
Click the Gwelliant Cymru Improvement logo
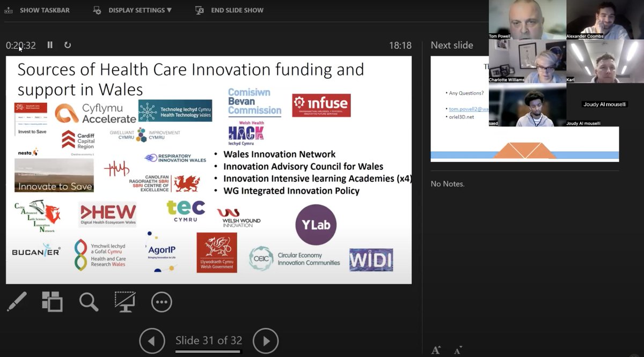[x=145, y=134]
